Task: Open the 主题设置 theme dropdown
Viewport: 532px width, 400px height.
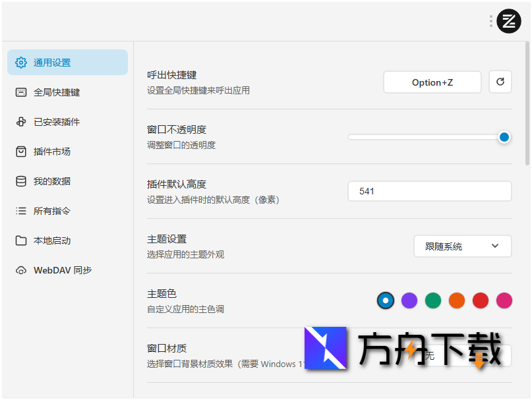Action: (x=462, y=246)
